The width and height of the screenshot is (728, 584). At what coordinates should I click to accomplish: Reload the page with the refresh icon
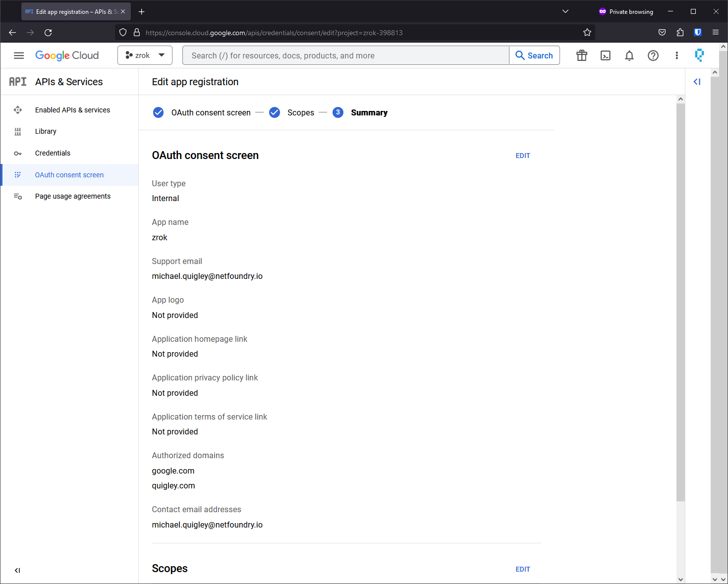48,33
